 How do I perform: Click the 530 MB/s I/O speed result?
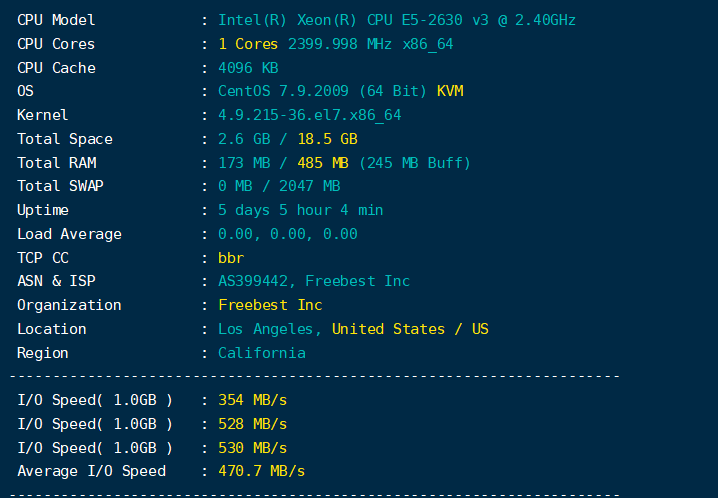[x=252, y=448]
